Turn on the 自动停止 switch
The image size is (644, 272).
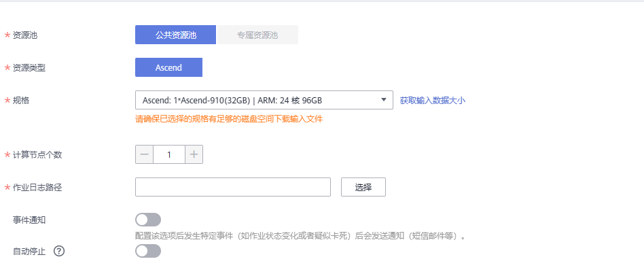click(x=148, y=251)
